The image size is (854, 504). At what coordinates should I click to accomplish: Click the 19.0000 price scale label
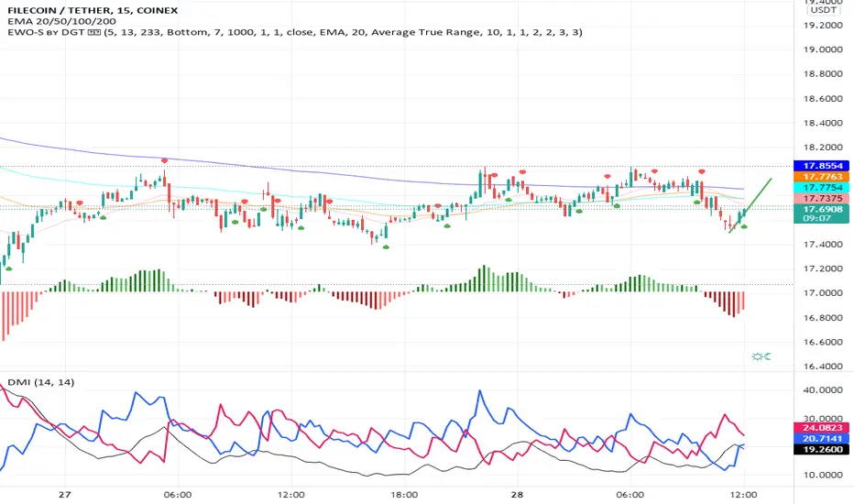click(823, 49)
